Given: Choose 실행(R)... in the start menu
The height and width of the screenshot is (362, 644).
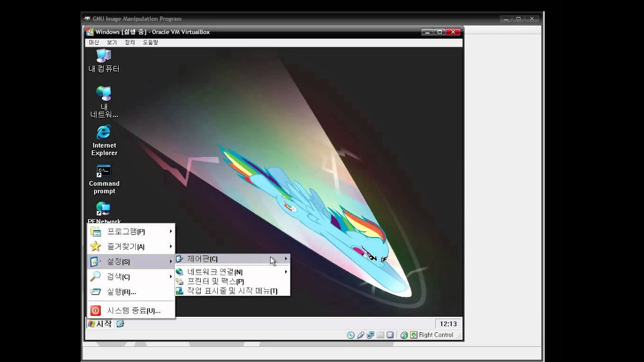Looking at the screenshot, I should tap(131, 292).
